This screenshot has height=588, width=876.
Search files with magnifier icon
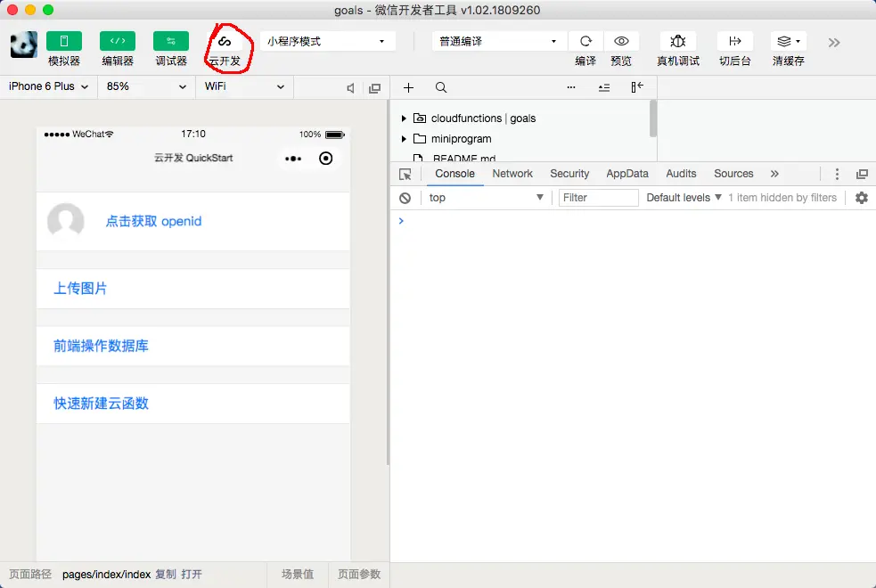[441, 87]
